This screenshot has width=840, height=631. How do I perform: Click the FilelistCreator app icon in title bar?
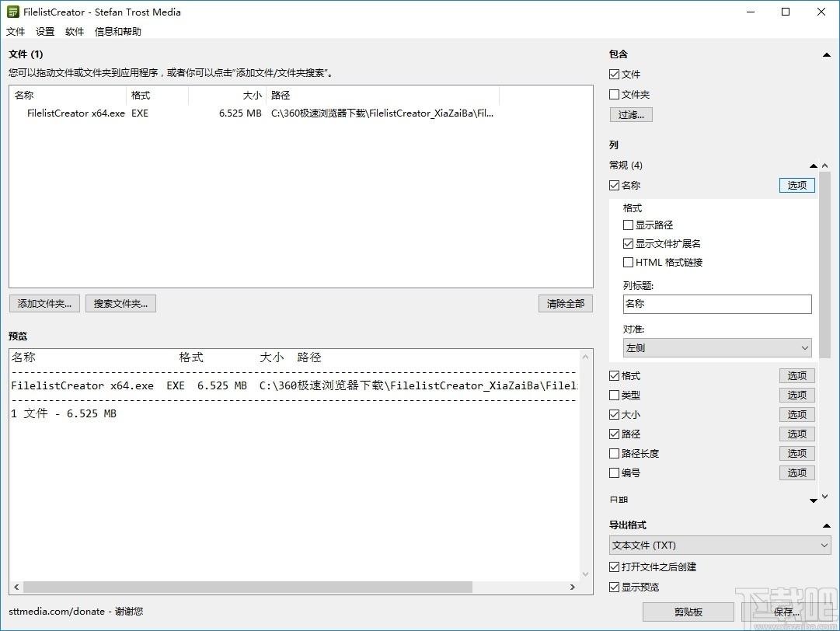(13, 12)
